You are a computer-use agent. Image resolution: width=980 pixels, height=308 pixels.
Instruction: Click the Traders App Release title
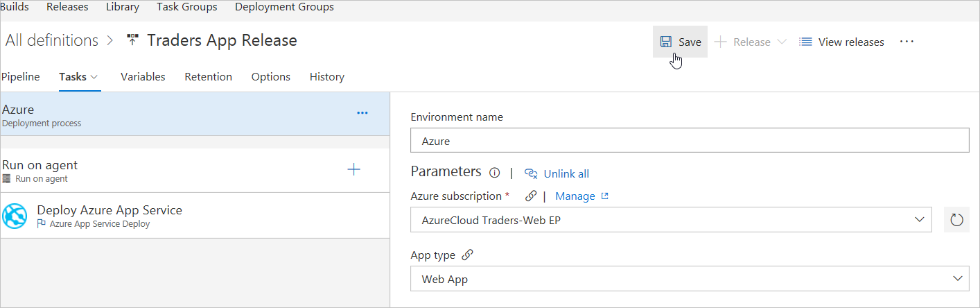point(222,40)
